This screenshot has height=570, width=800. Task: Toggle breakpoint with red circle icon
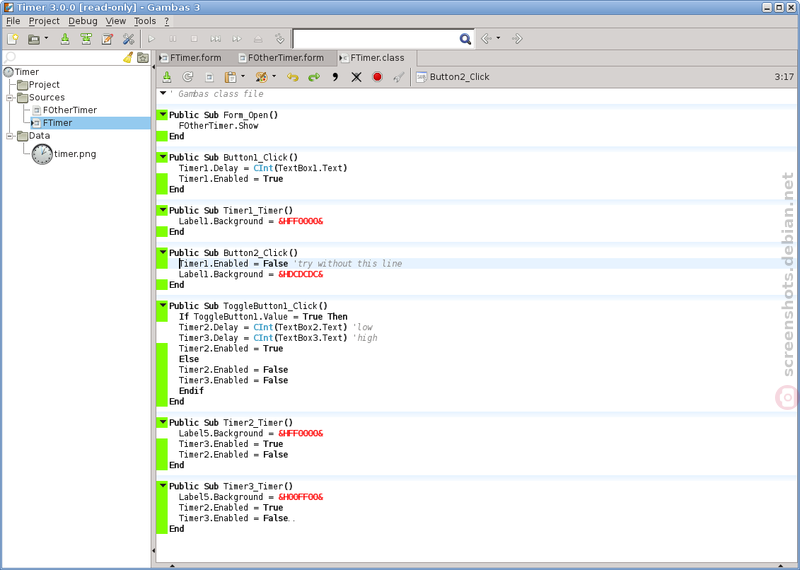(x=377, y=77)
